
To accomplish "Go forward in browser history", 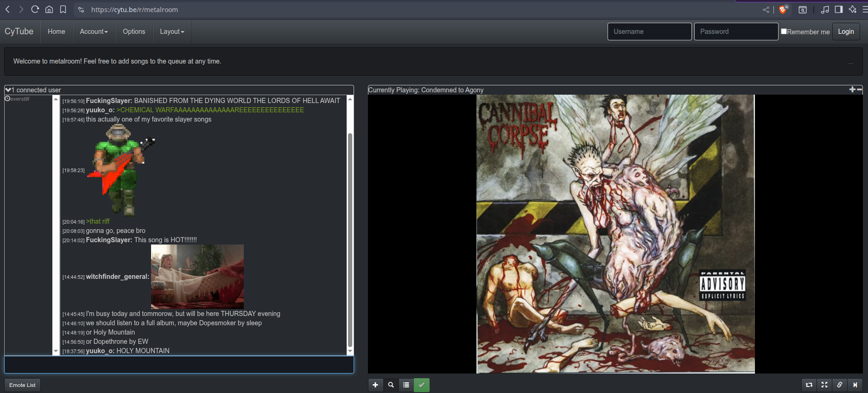I will tap(21, 9).
